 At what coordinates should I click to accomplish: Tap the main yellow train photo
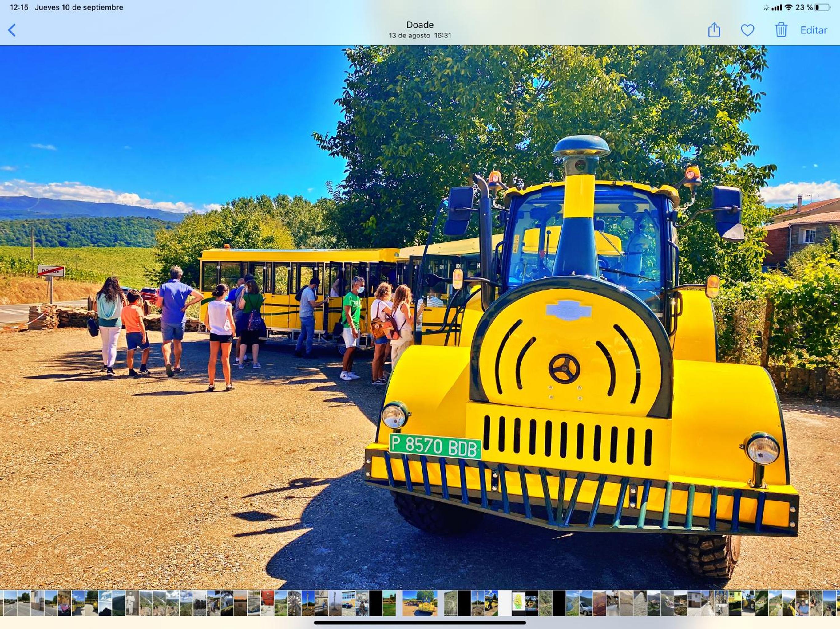(x=420, y=317)
